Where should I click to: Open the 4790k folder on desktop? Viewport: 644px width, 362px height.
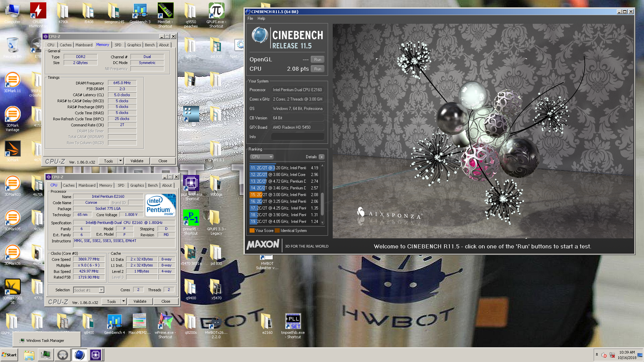63,13
